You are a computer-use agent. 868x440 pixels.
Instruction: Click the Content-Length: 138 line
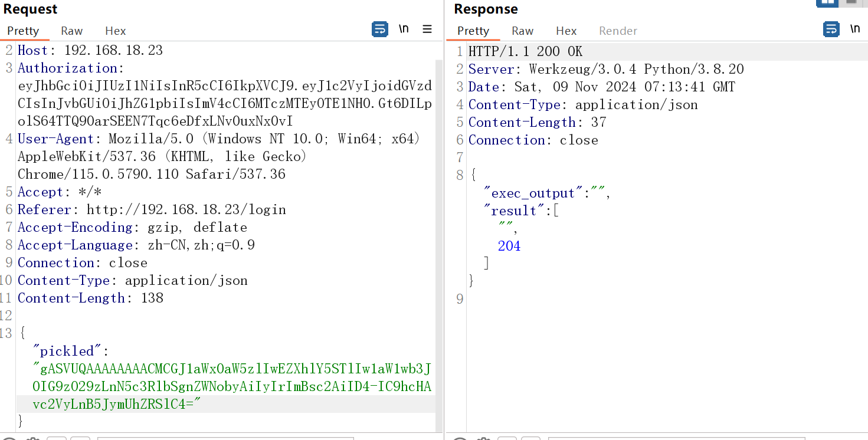click(x=90, y=298)
